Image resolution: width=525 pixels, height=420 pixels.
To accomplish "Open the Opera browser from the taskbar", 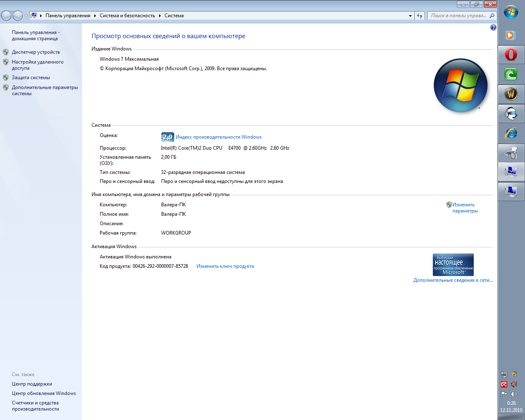I will [511, 54].
